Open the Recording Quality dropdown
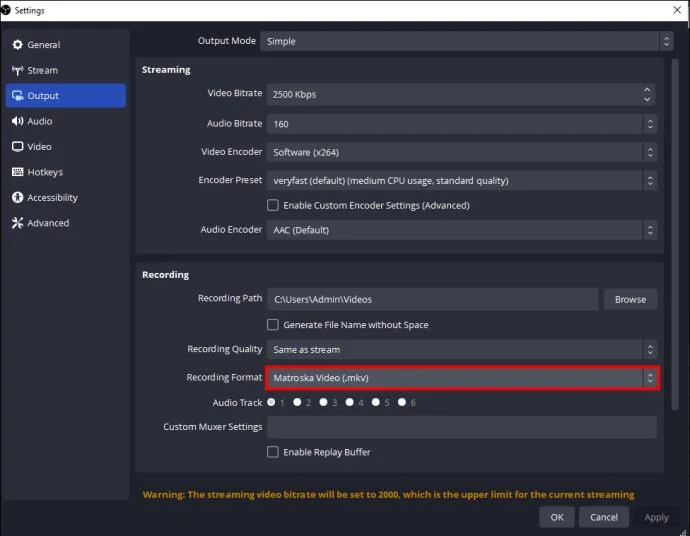690x536 pixels. [x=462, y=349]
